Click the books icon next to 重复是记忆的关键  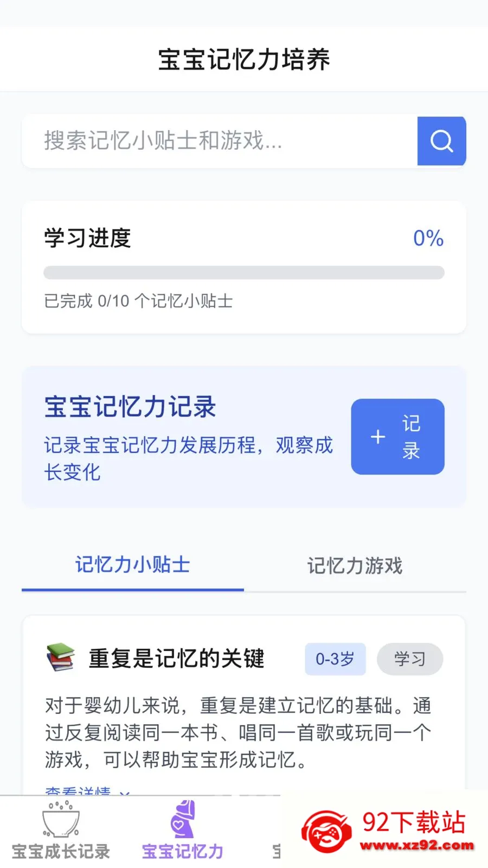point(60,658)
